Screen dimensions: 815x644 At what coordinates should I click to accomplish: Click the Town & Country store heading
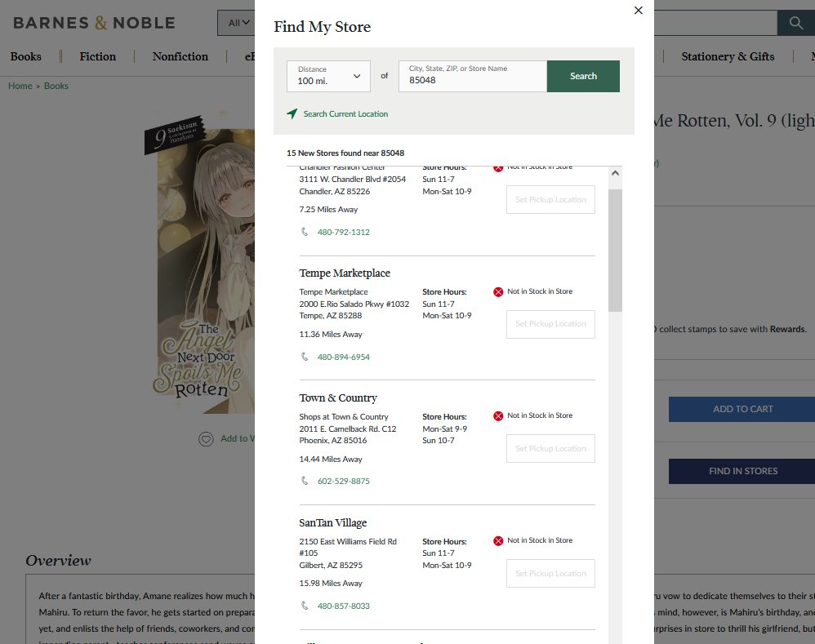pyautogui.click(x=338, y=398)
